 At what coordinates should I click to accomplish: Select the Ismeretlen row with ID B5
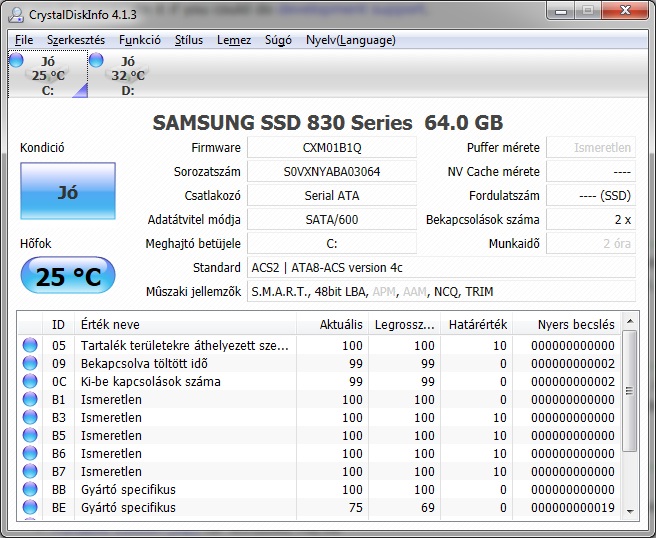(319, 435)
